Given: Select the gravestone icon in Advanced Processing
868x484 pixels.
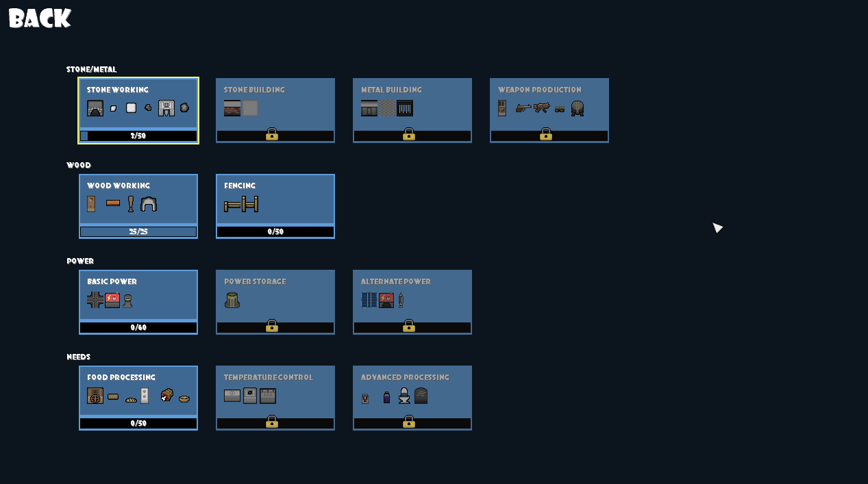Looking at the screenshot, I should click(x=421, y=396).
